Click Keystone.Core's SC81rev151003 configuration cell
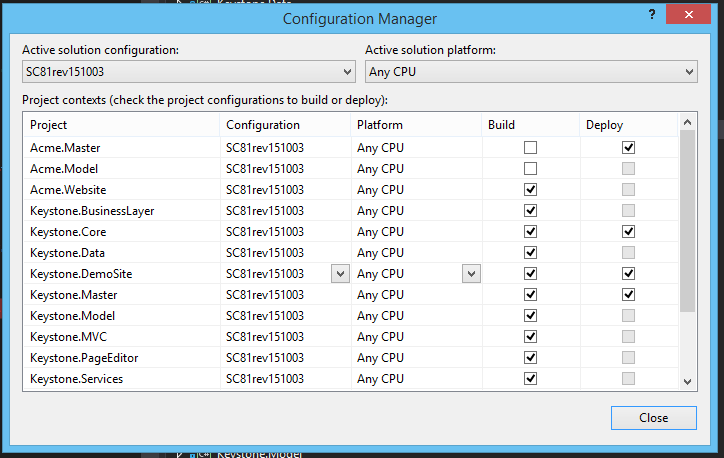This screenshot has height=458, width=724. click(286, 232)
